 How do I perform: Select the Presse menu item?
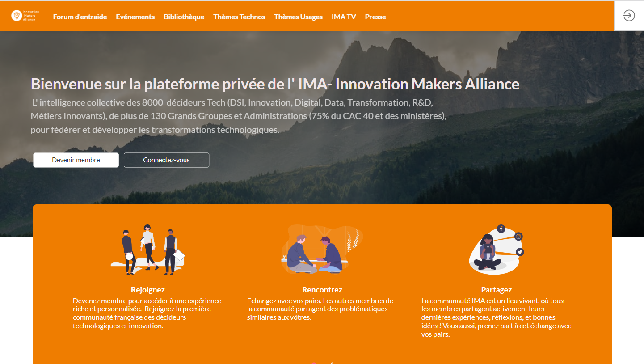(375, 17)
